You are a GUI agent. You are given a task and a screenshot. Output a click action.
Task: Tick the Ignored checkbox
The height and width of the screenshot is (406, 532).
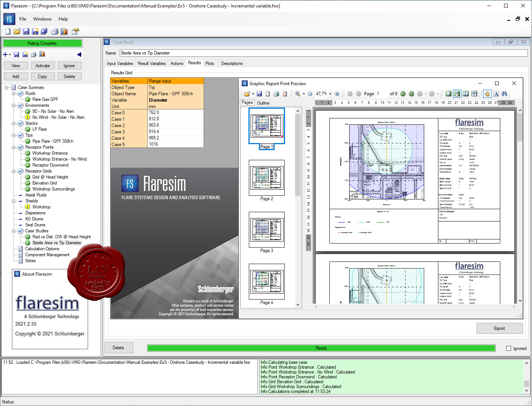[508, 348]
